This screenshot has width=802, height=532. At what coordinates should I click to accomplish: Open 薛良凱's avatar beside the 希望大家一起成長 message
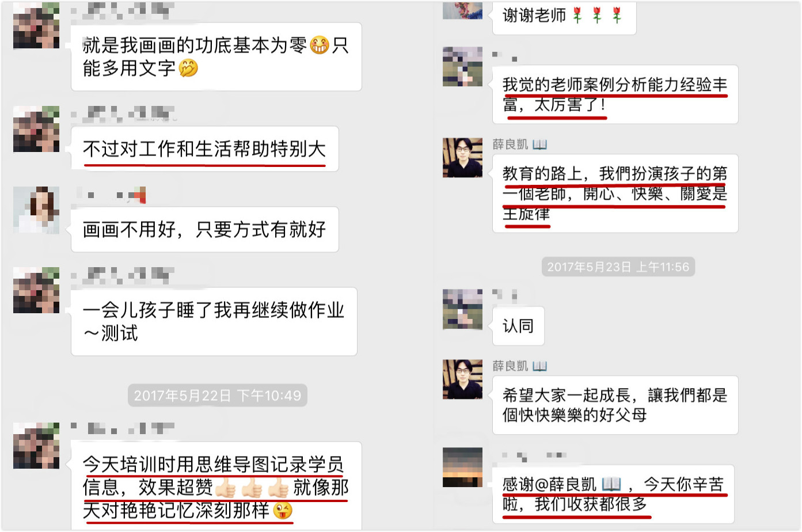(462, 379)
